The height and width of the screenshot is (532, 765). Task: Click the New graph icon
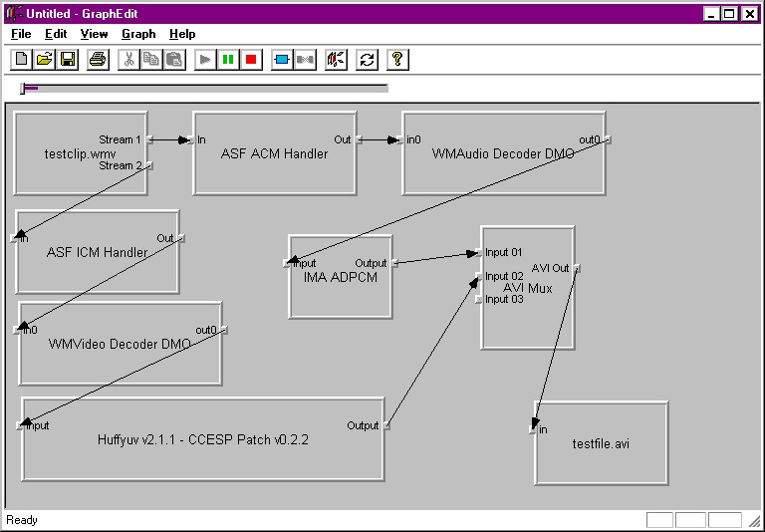click(22, 60)
